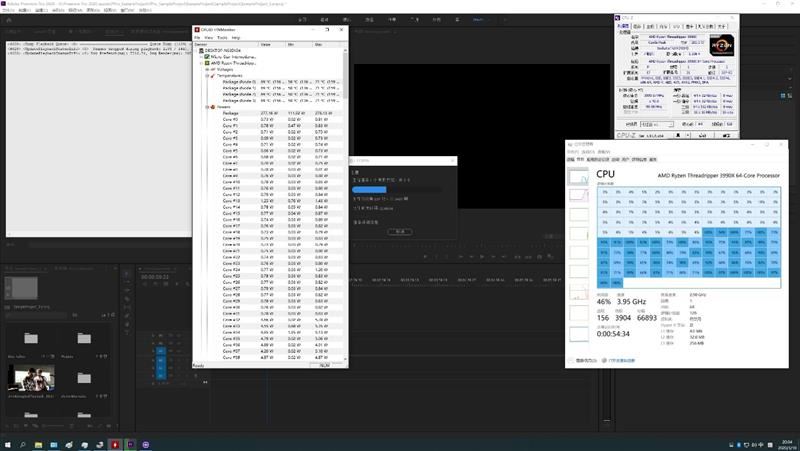800x451 pixels.
Task: Click the encoding progress bar in export dialog
Action: pyautogui.click(x=396, y=189)
